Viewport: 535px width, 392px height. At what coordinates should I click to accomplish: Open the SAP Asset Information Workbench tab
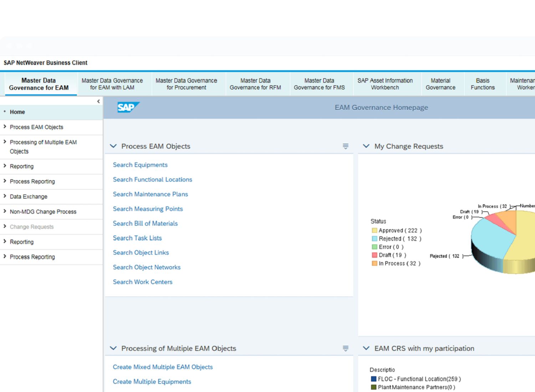point(385,84)
